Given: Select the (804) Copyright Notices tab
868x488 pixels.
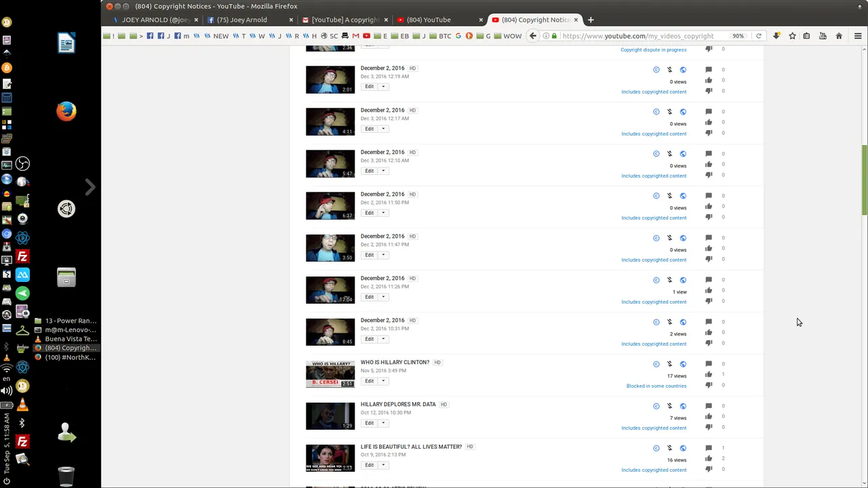Looking at the screenshot, I should pos(535,20).
